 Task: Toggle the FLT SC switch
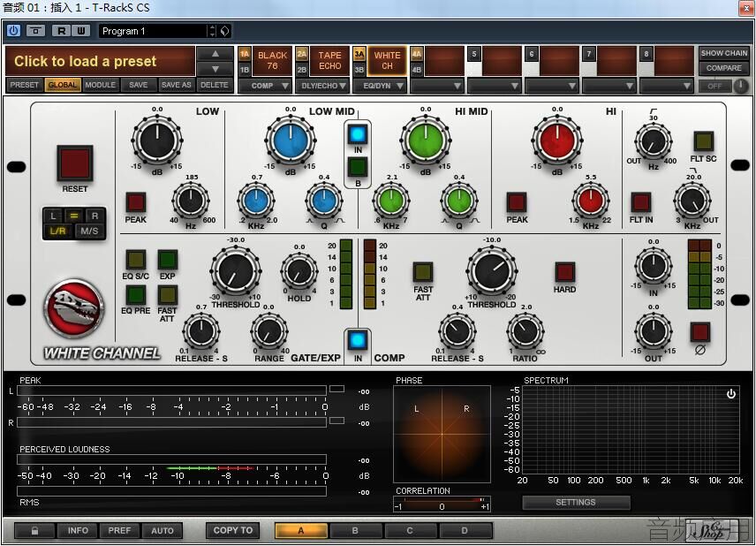click(703, 140)
